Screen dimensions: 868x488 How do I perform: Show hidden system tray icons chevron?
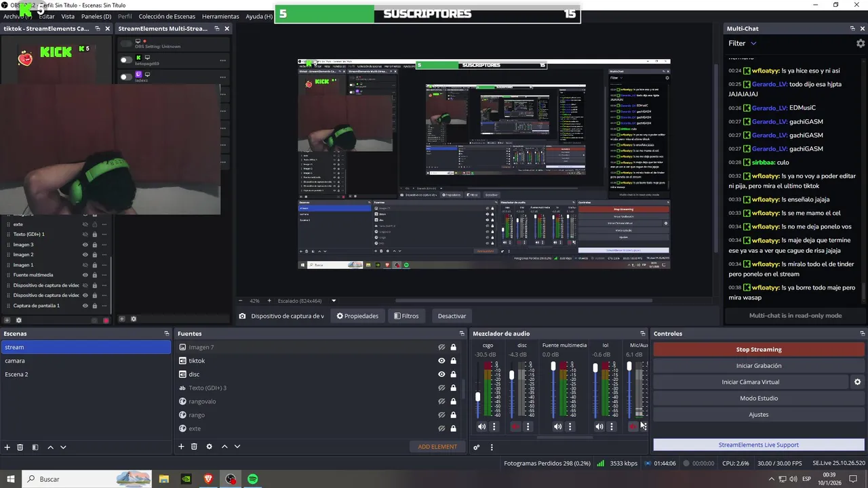click(x=771, y=479)
